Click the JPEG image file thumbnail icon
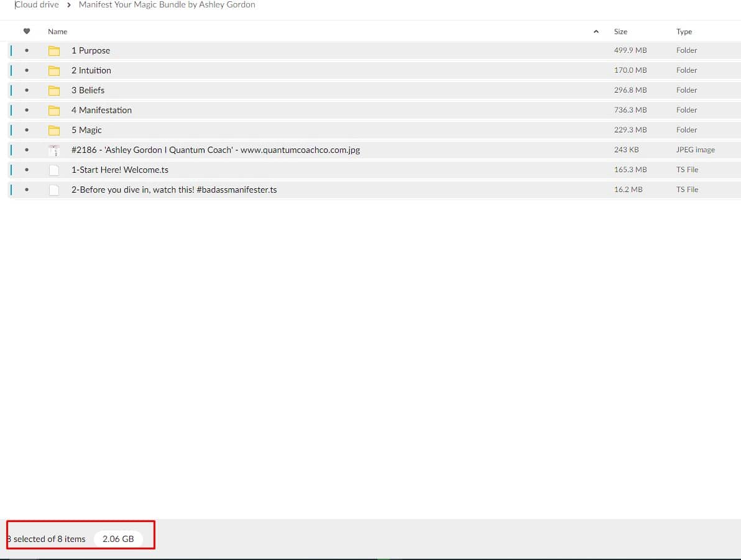 [54, 150]
